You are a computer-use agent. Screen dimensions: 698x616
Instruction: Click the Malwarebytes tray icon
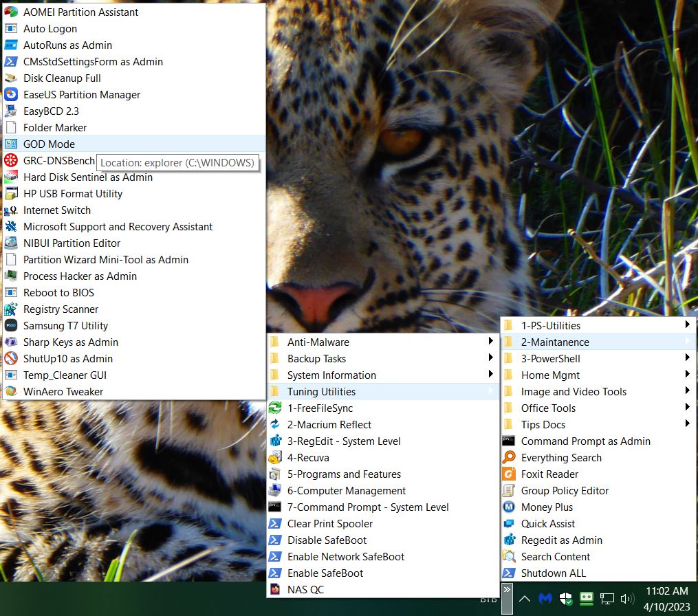click(x=545, y=599)
